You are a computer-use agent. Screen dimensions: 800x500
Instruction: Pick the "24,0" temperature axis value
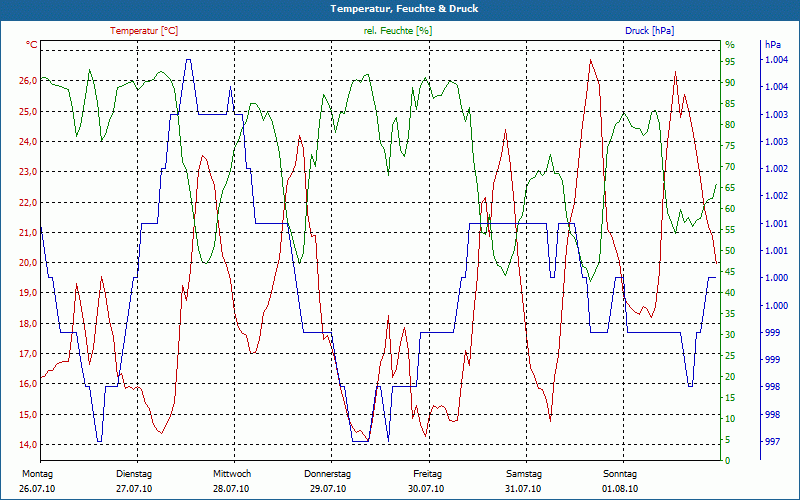pos(28,141)
